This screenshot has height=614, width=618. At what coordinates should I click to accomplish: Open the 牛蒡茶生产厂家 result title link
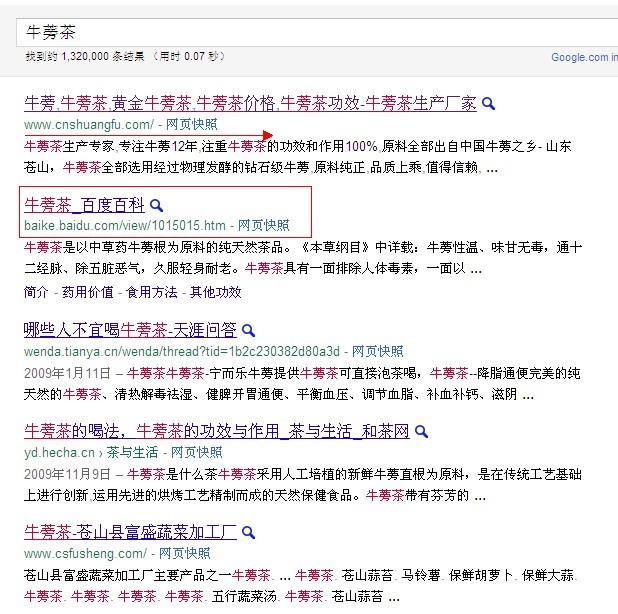(x=250, y=104)
